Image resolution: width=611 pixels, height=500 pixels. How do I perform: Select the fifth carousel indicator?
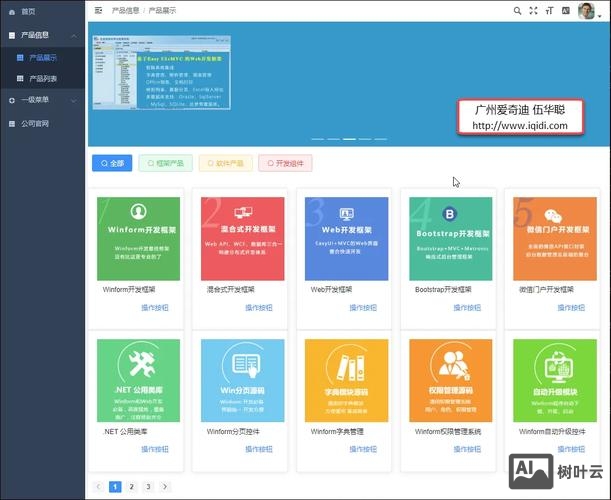[x=381, y=139]
